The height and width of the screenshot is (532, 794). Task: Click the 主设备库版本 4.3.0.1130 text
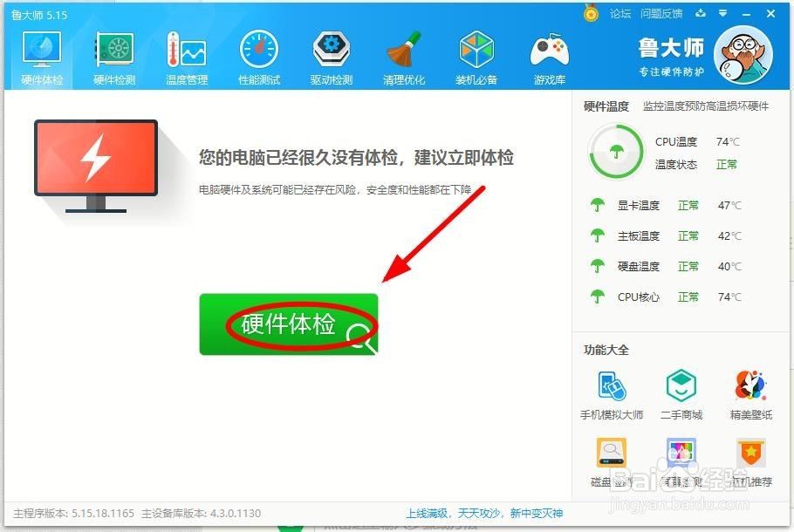pos(201,514)
